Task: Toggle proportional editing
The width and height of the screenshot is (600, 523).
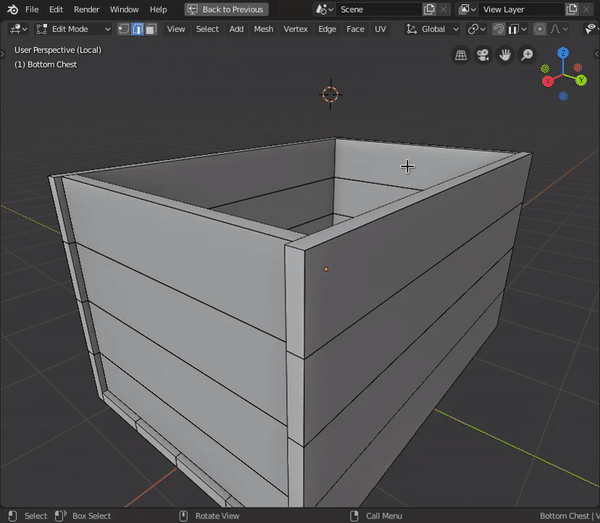Action: (x=540, y=29)
